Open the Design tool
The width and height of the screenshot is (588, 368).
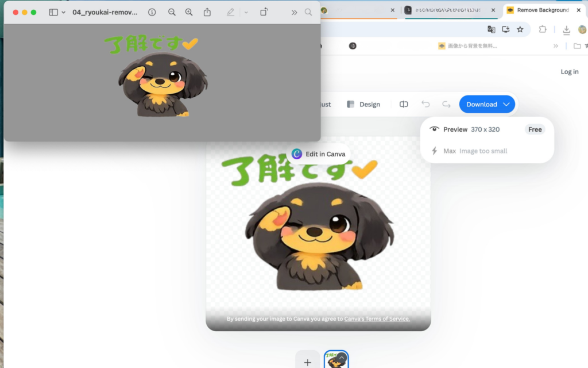click(363, 105)
